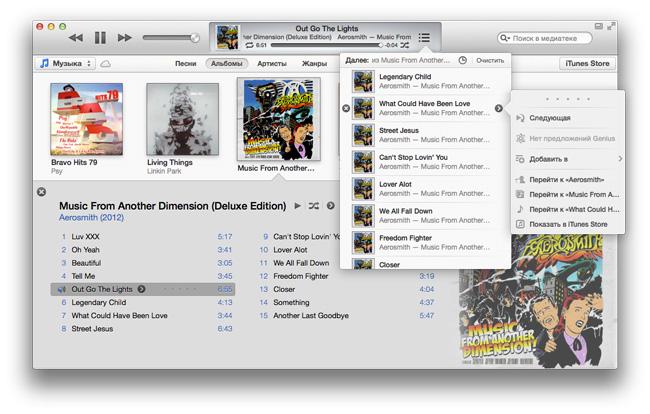Choose Street Jesus in the Up Next list
The width and height of the screenshot is (650, 414).
(x=425, y=135)
